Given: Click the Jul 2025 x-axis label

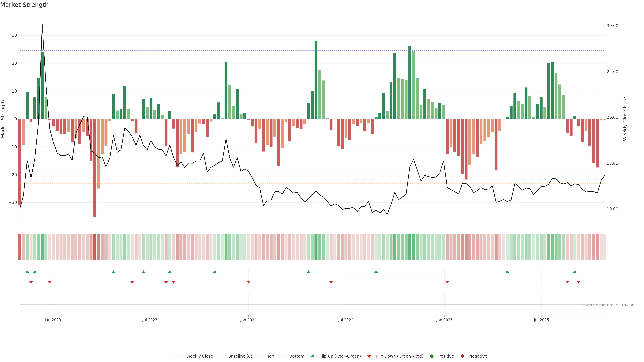Looking at the screenshot, I should [x=541, y=320].
